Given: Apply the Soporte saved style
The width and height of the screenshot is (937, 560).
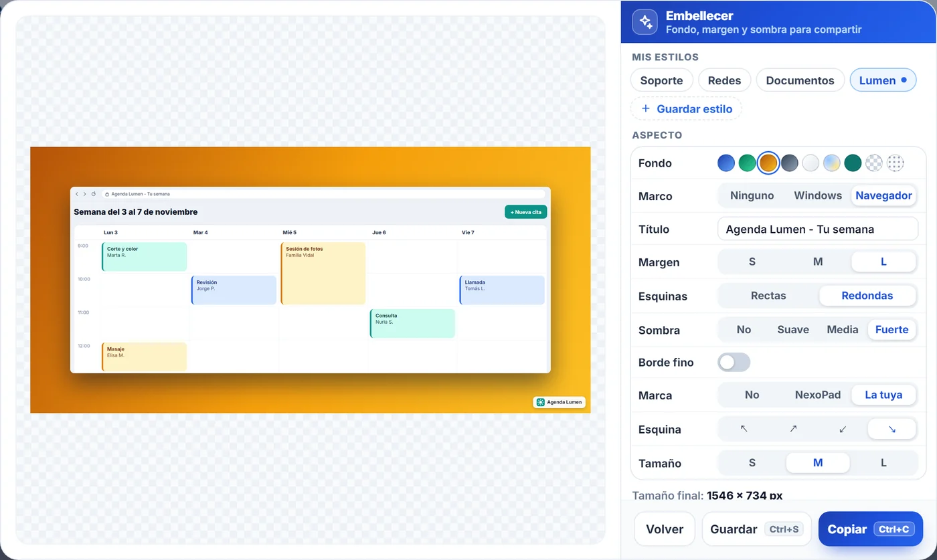Looking at the screenshot, I should 661,80.
